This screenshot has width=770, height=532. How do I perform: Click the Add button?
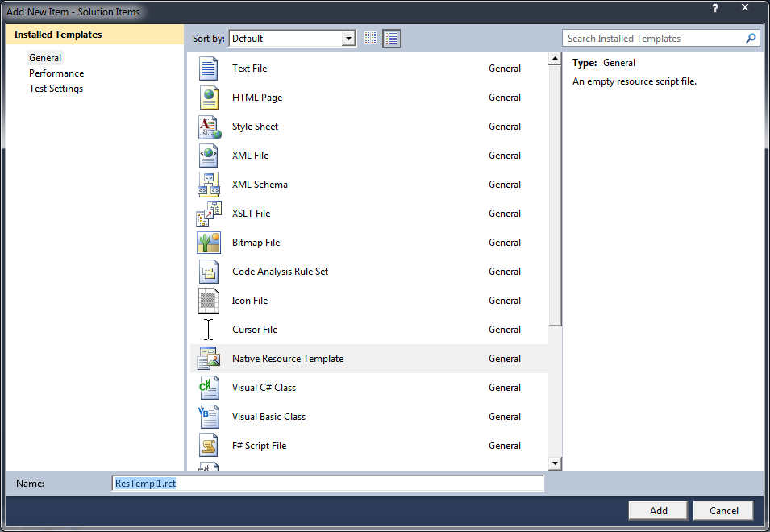pyautogui.click(x=658, y=510)
